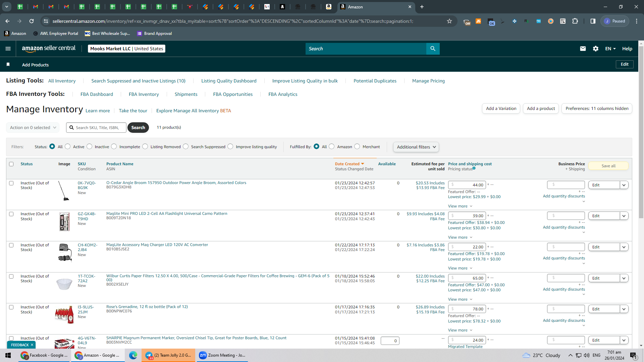The height and width of the screenshot is (362, 644).
Task: Tick the select-all checkbox in table header
Action: click(x=11, y=164)
